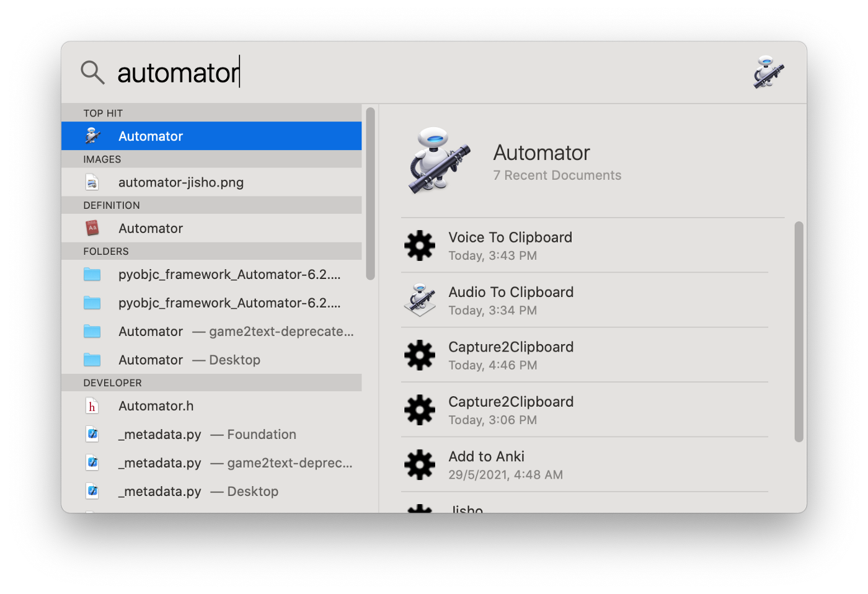
Task: Open the automator-jisho.png image result
Action: click(211, 182)
